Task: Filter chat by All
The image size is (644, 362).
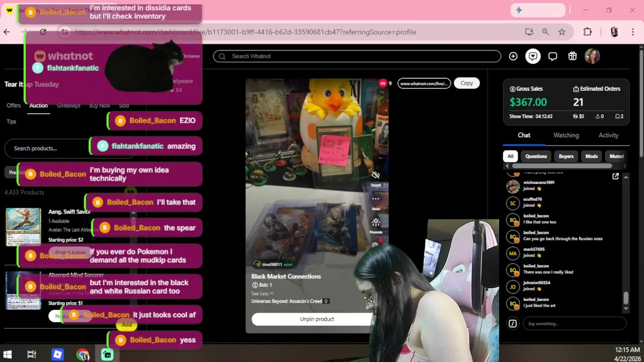Action: [510, 156]
